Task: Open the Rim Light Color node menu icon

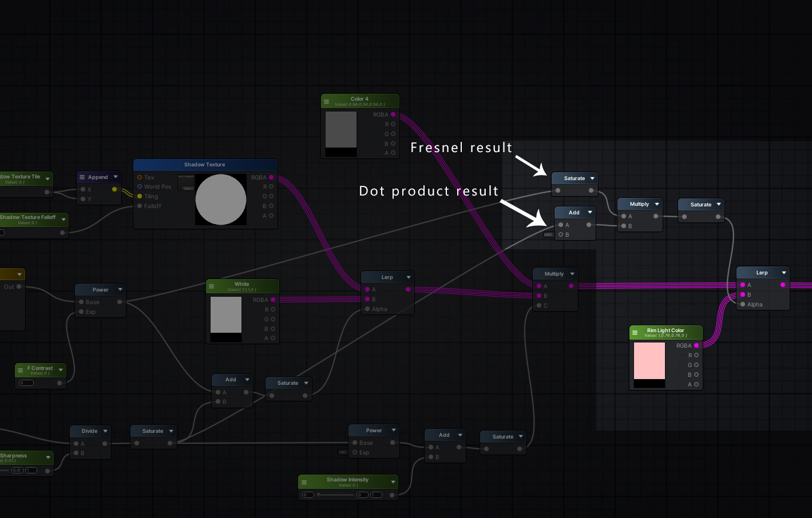Action: [635, 333]
